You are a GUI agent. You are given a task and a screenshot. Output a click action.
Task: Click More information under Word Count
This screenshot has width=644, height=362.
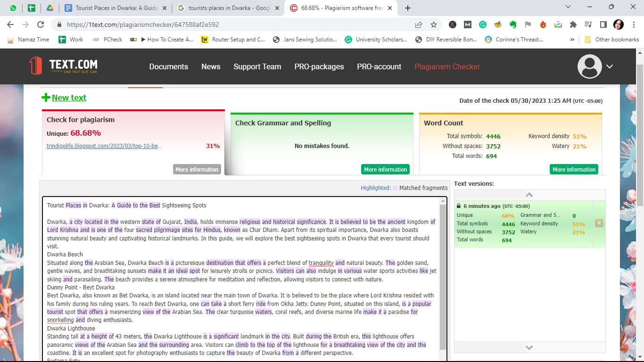coord(574,169)
